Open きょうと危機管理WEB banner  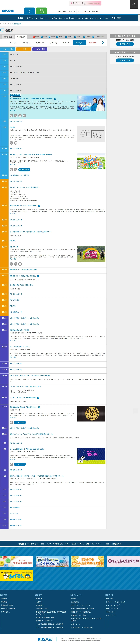(123, 561)
